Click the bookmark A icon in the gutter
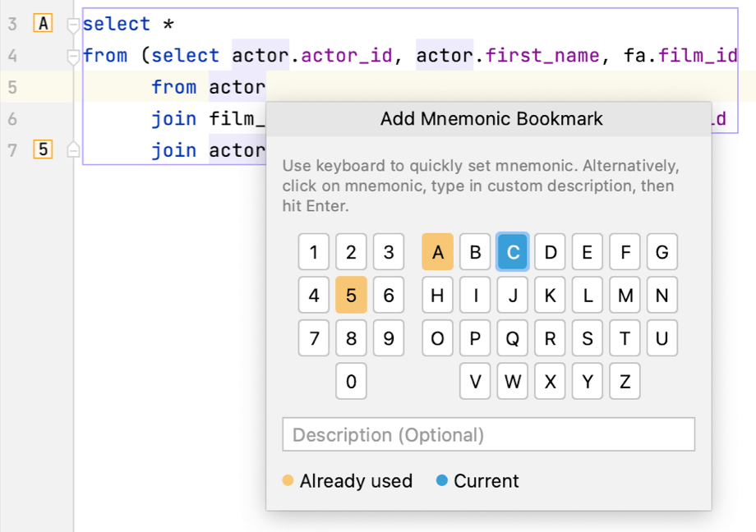This screenshot has height=532, width=756. [x=43, y=24]
